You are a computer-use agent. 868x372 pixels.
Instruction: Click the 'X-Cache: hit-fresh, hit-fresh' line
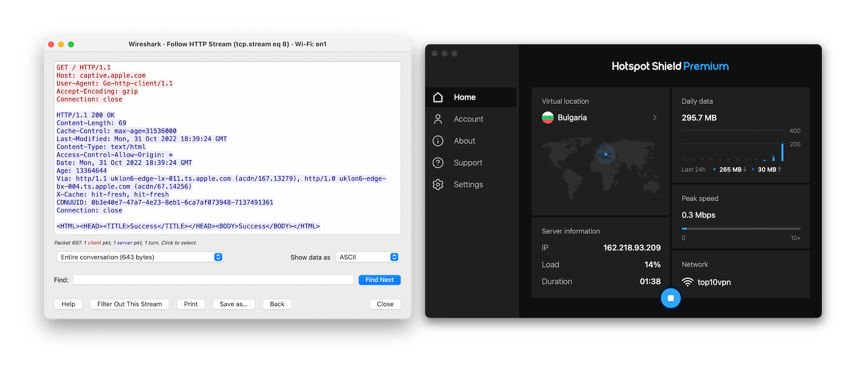point(113,194)
